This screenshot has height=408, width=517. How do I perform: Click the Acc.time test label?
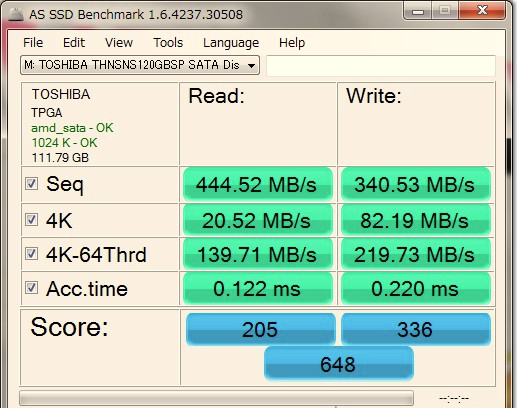87,288
